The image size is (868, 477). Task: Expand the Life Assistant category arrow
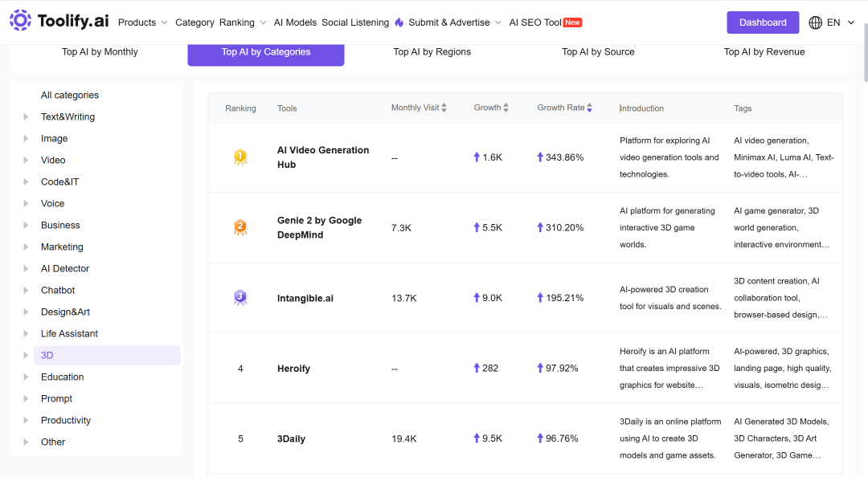click(x=26, y=334)
